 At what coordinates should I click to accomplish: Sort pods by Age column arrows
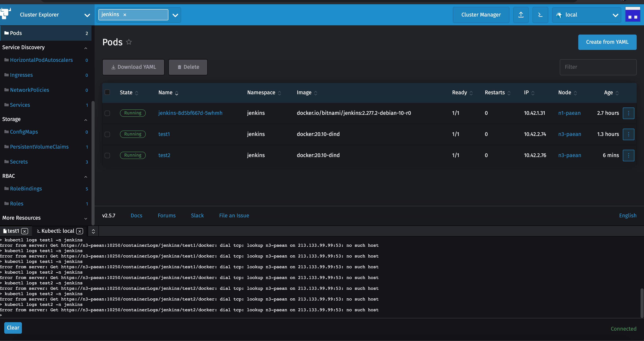617,93
